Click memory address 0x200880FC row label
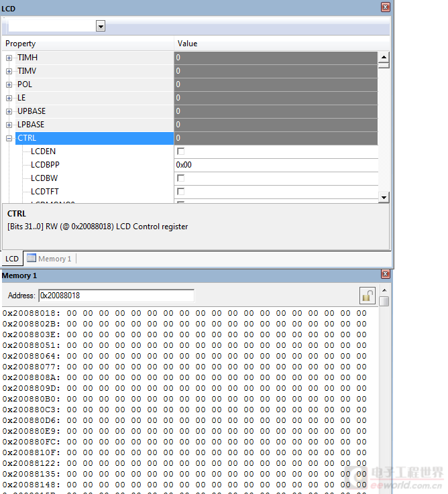Screen dimensions: 448x494 coord(32,442)
